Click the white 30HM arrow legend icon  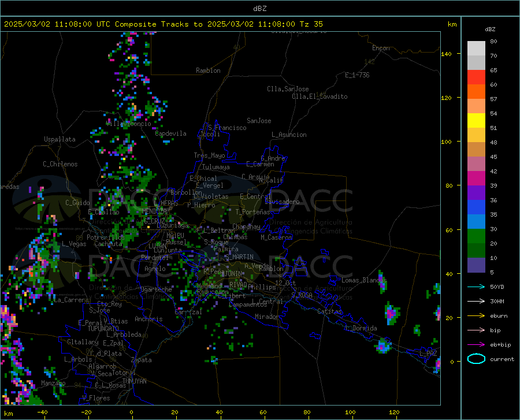(x=476, y=301)
